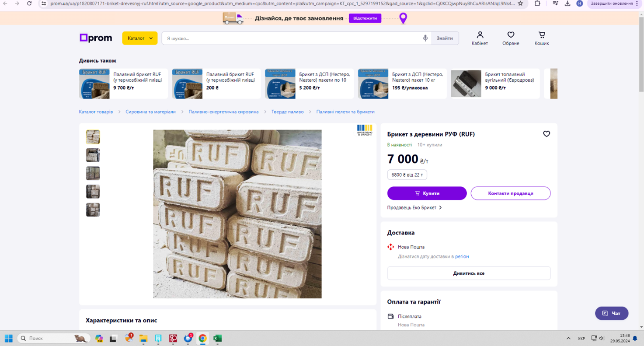Screen dimensions: 644x346
Task: Open Каталог товарів breadcrumb
Action: tap(96, 112)
